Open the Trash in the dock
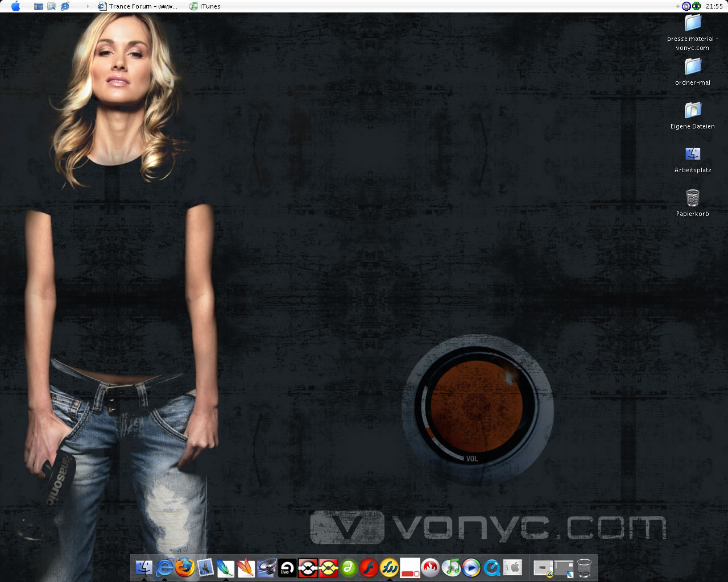Screen dimensions: 728x582 pos(584,567)
